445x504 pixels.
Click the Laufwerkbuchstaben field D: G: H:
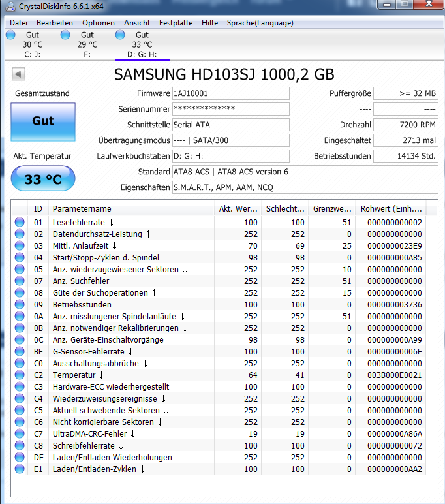pos(231,156)
